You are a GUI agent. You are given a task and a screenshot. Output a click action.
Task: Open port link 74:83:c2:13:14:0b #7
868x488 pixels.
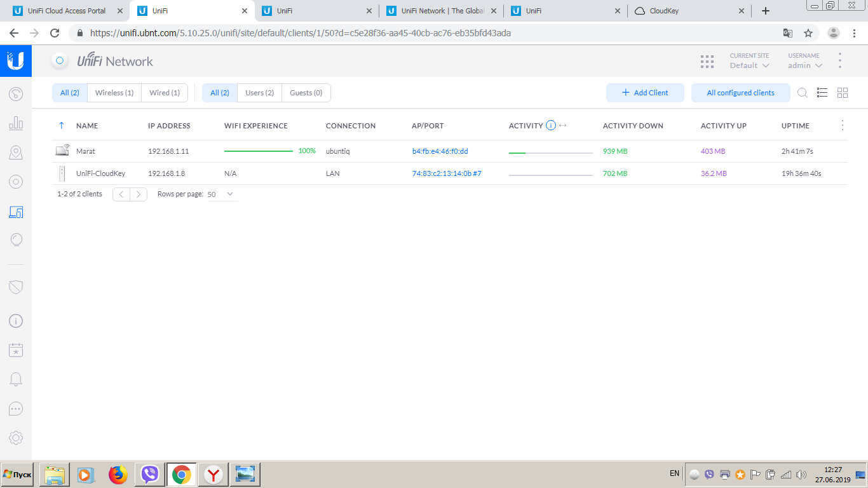click(x=447, y=173)
